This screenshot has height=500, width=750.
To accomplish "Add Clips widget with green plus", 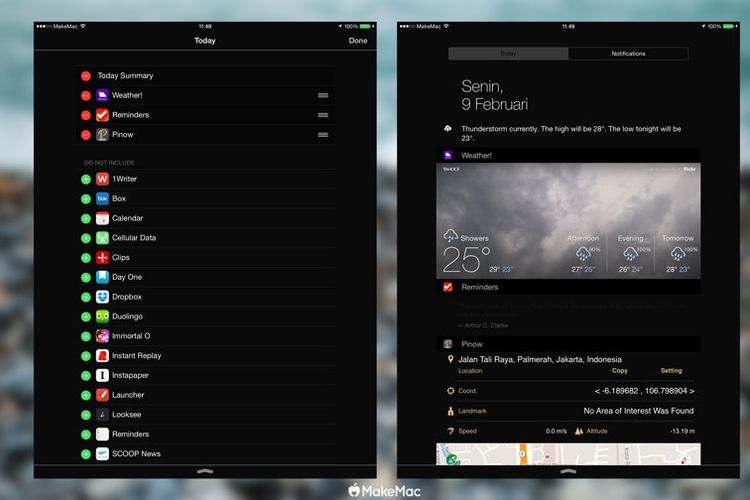I will click(86, 257).
